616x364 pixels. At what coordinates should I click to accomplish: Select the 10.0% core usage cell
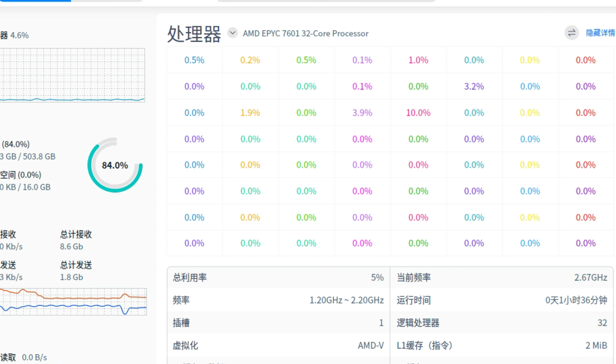pyautogui.click(x=418, y=113)
